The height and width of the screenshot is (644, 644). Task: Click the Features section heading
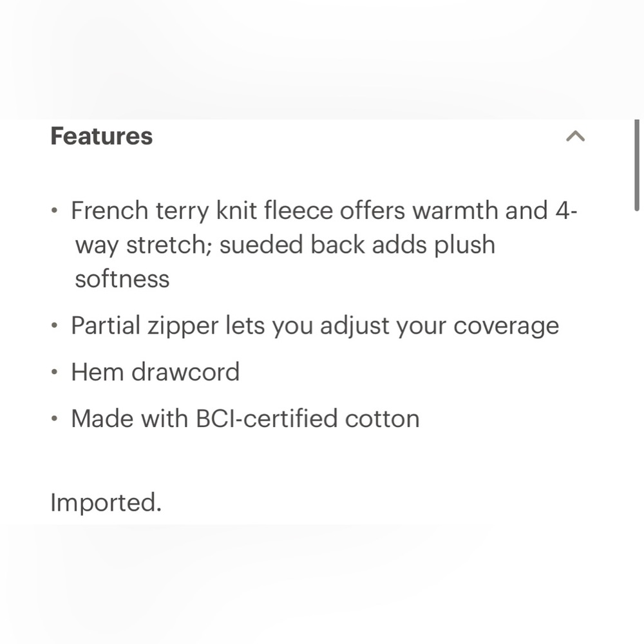point(102,137)
